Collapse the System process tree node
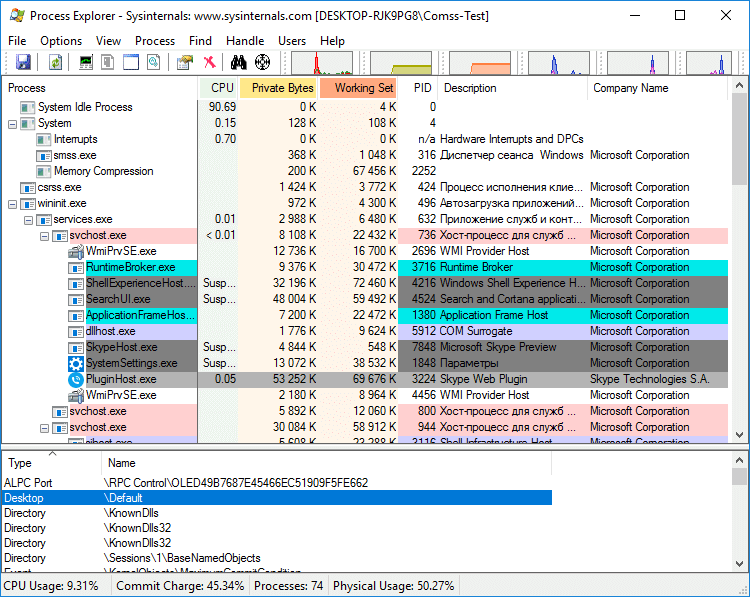 12,124
